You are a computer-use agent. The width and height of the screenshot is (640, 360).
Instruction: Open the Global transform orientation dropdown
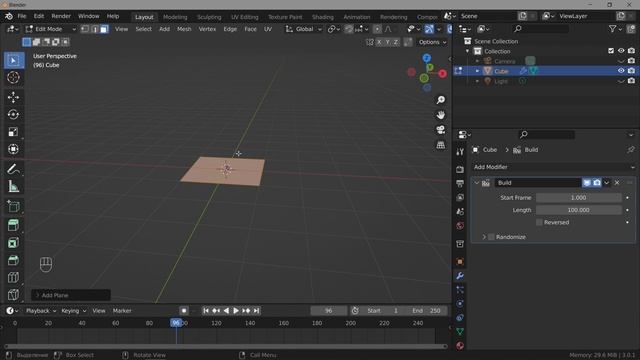[304, 29]
